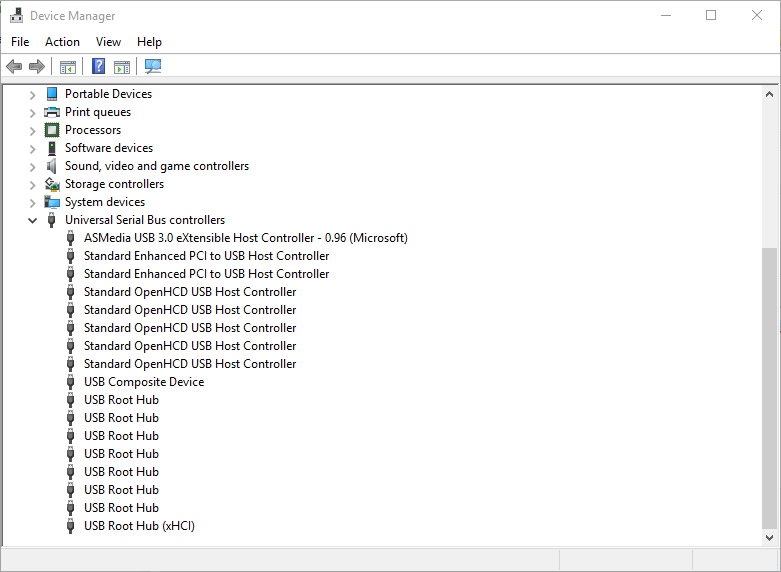Screen dimensions: 781x572
Task: Click the vertical scrollbar down arrow
Action: pyautogui.click(x=769, y=538)
